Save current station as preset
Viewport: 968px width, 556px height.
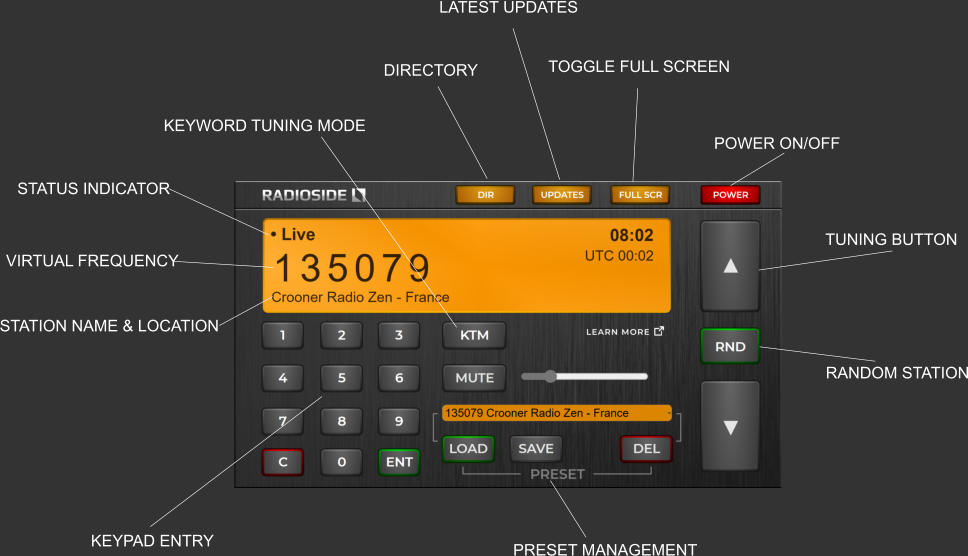pyautogui.click(x=536, y=448)
